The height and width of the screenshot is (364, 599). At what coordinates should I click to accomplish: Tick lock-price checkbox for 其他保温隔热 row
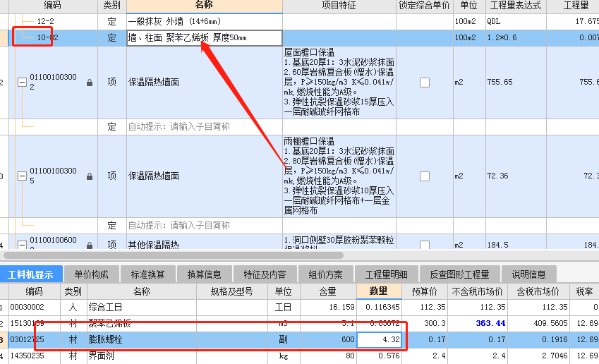(x=425, y=245)
